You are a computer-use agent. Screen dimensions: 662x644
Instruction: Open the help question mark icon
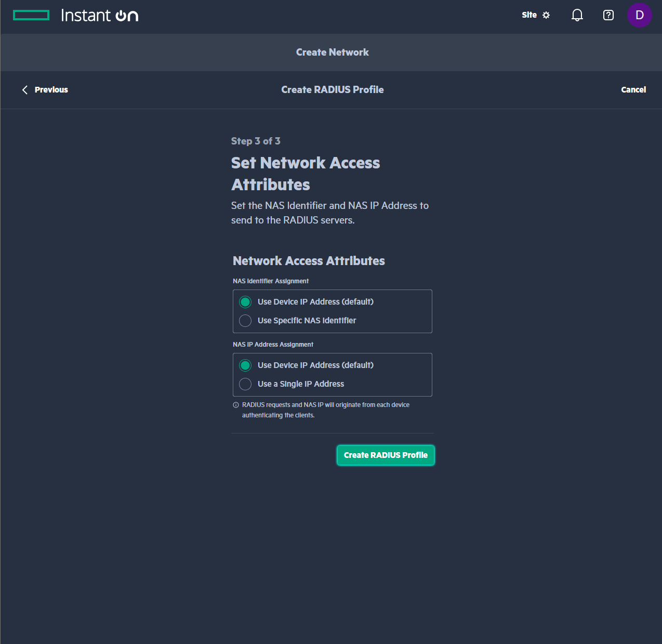tap(608, 15)
